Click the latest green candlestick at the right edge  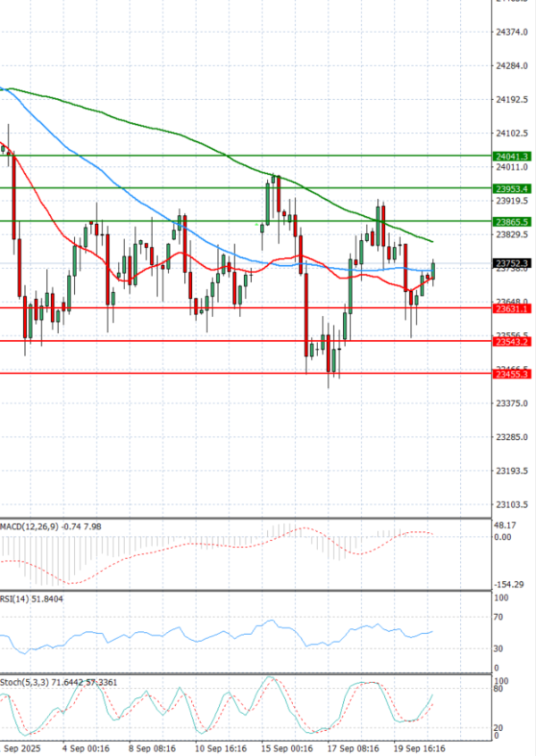pos(433,271)
